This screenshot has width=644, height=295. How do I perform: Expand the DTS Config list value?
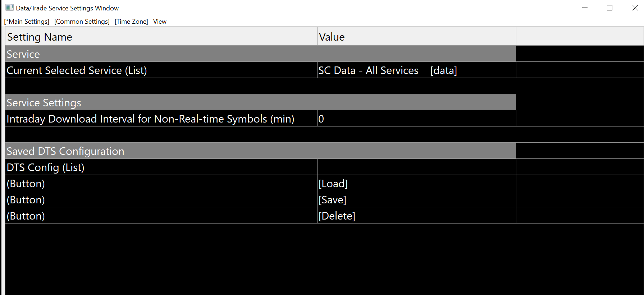tap(416, 167)
